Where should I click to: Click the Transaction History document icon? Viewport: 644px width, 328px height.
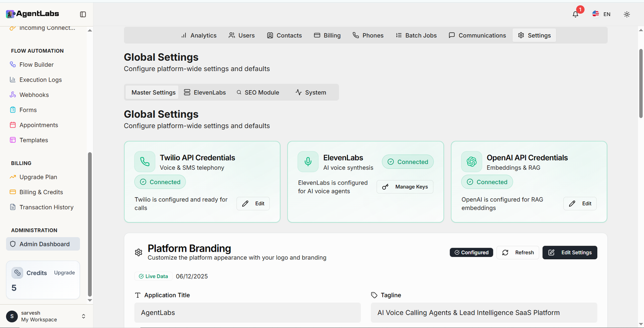pos(13,207)
